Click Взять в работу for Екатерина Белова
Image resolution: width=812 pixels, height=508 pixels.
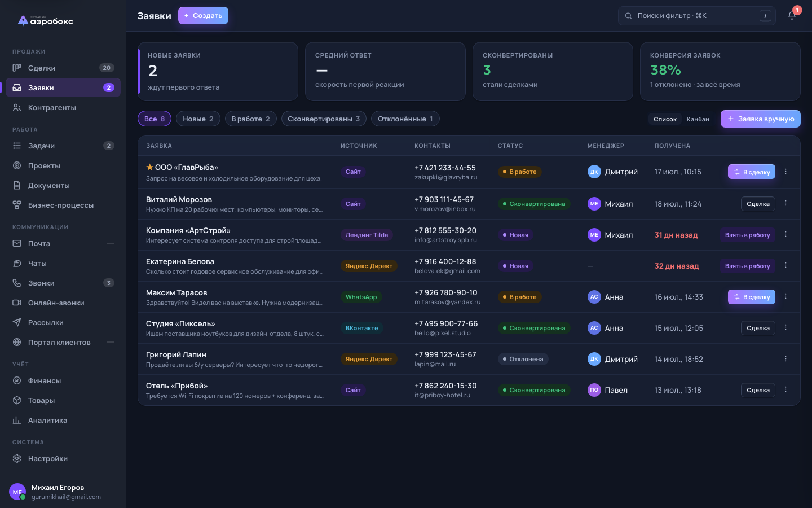[747, 266]
